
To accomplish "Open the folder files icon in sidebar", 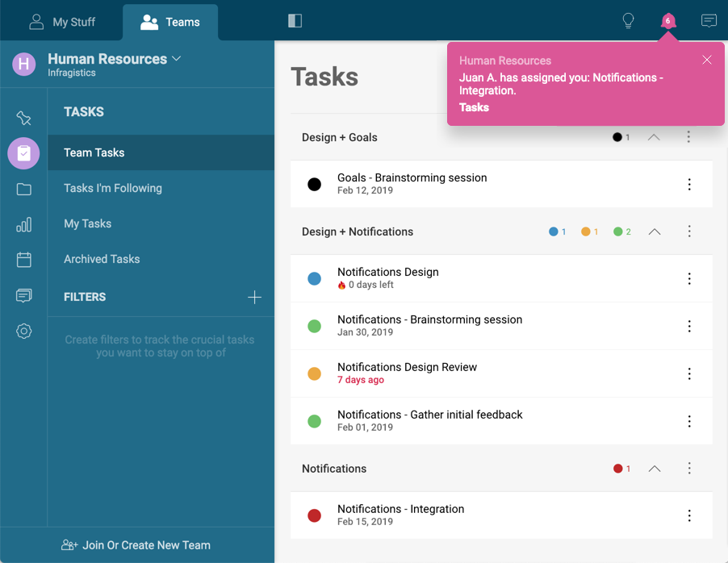I will pyautogui.click(x=23, y=190).
